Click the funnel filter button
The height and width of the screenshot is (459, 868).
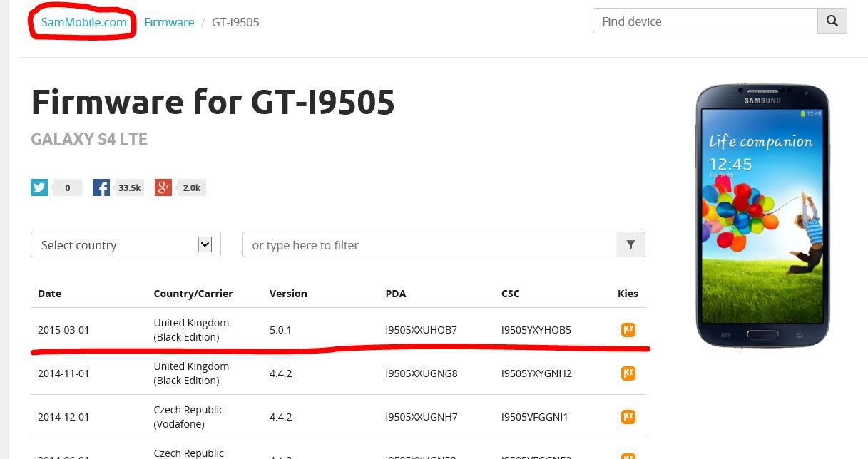630,244
